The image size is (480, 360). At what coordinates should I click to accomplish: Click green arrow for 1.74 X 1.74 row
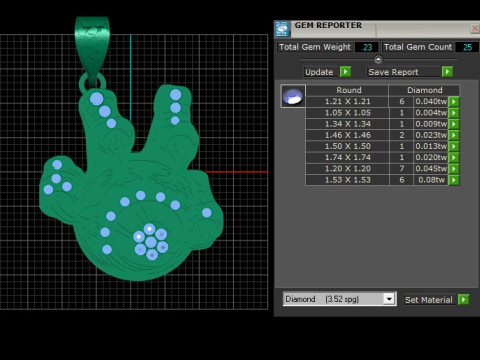click(x=454, y=157)
